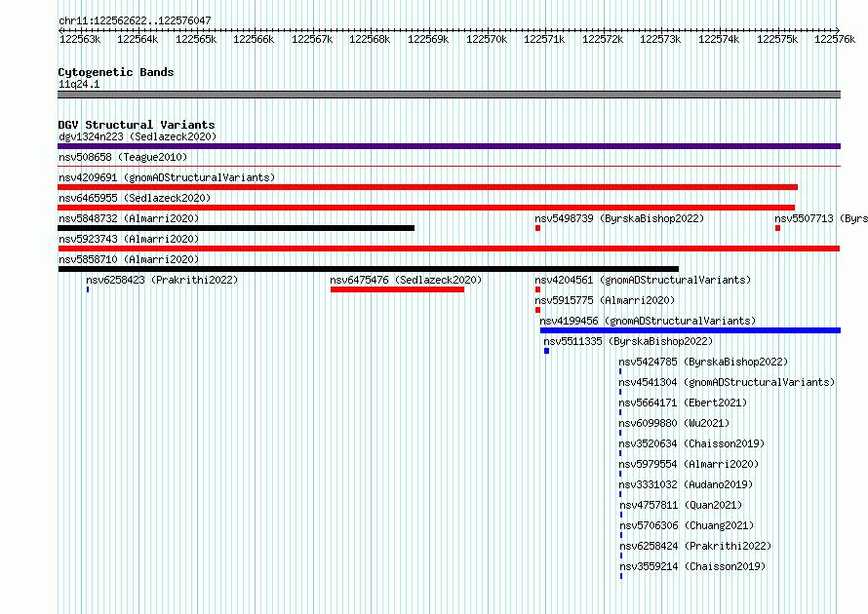Select the black nsv5848732 variant bar
This screenshot has height=614, width=868.
point(236,228)
